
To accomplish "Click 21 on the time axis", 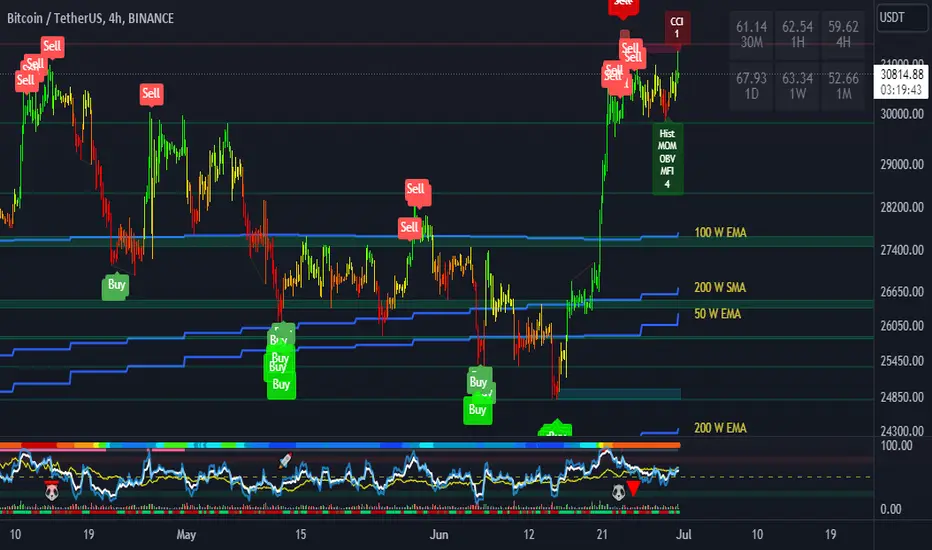I will [602, 535].
